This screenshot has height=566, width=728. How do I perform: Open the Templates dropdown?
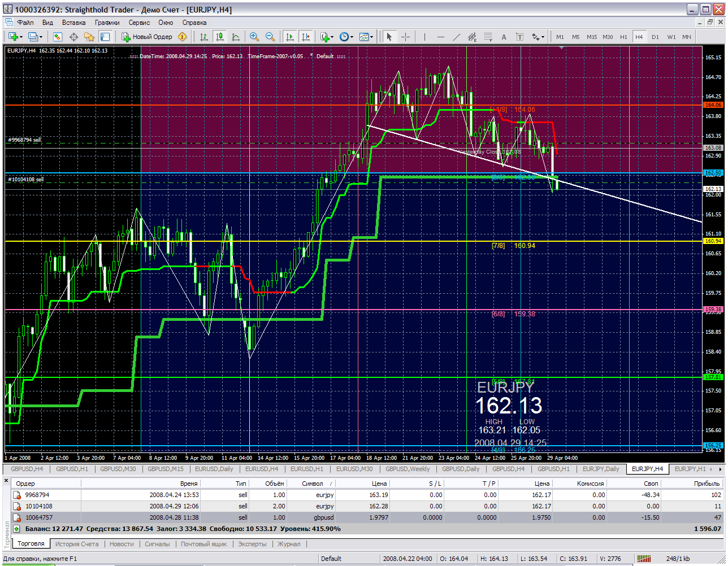click(x=366, y=37)
